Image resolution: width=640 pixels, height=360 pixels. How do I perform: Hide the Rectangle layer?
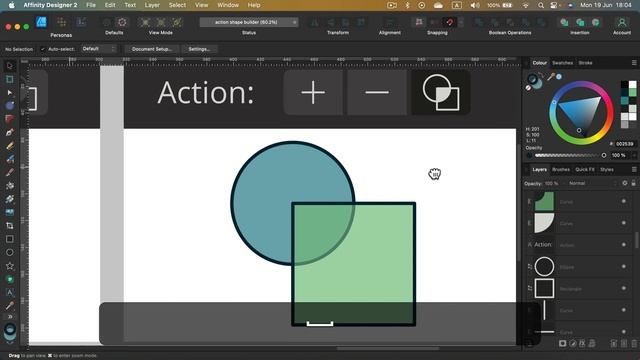[624, 288]
